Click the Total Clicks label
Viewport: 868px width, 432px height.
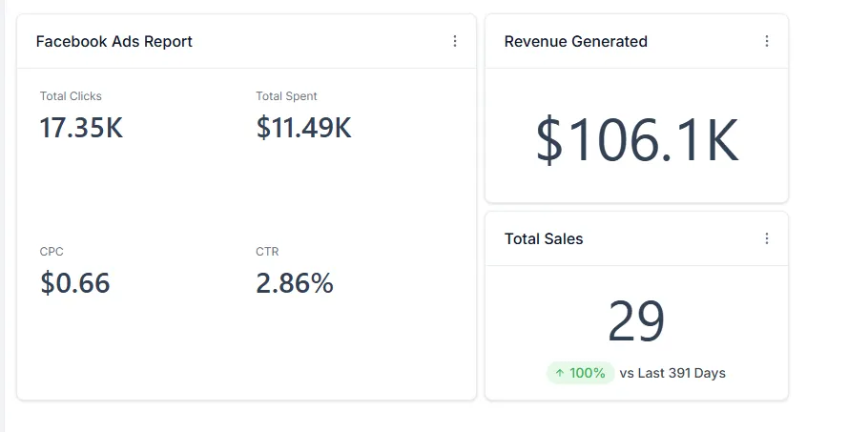pyautogui.click(x=71, y=96)
